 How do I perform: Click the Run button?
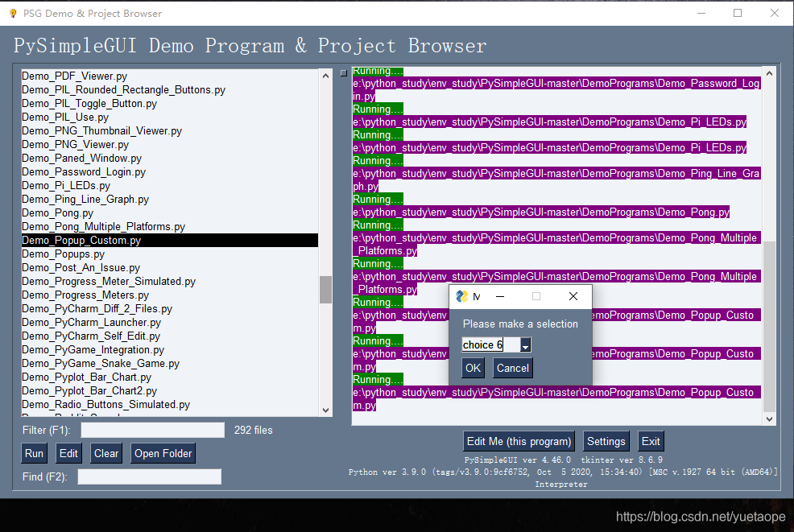(34, 453)
